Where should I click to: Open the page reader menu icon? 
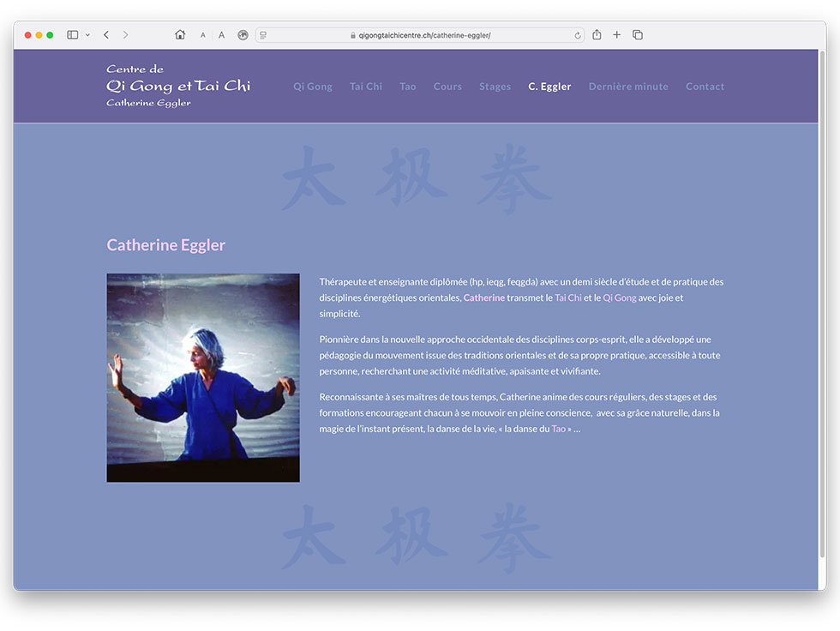pos(263,35)
